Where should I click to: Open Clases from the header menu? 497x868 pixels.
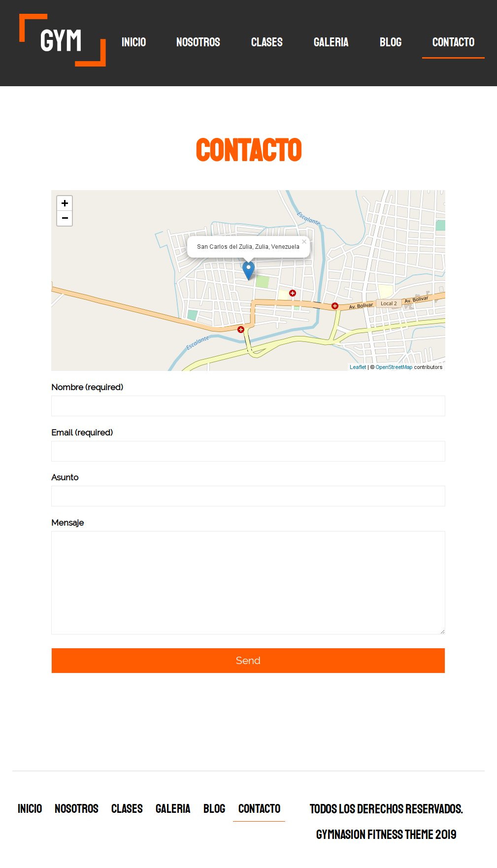click(266, 42)
